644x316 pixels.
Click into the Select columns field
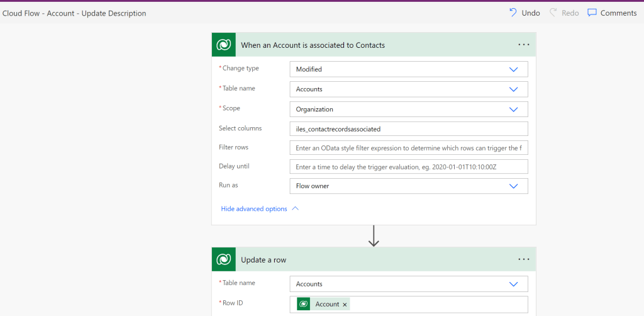point(408,129)
